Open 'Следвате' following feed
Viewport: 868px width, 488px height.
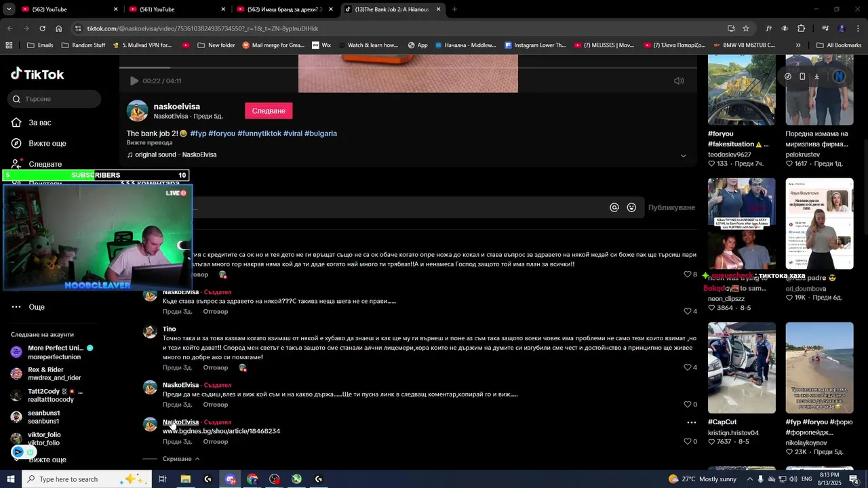click(37, 164)
